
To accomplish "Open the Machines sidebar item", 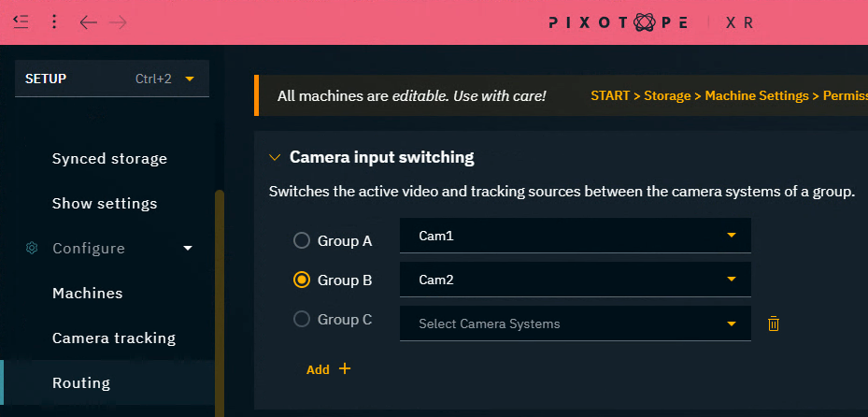I will [x=87, y=293].
